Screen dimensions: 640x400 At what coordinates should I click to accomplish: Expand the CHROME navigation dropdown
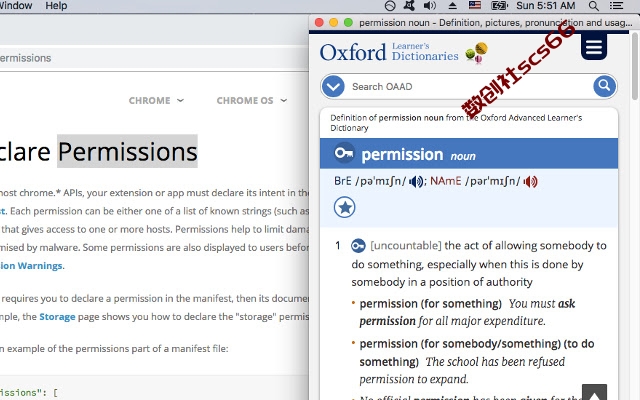tap(156, 100)
